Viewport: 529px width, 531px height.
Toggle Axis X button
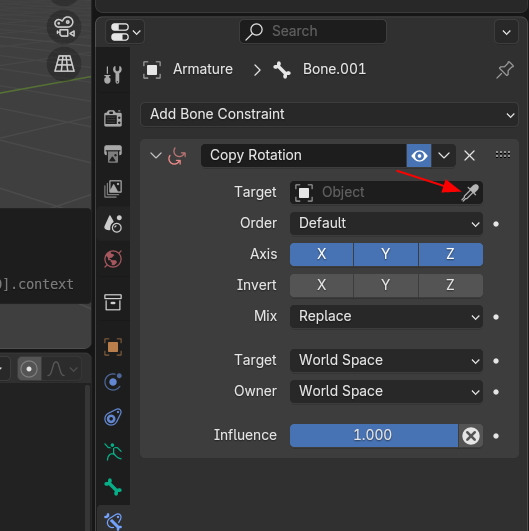tap(321, 254)
